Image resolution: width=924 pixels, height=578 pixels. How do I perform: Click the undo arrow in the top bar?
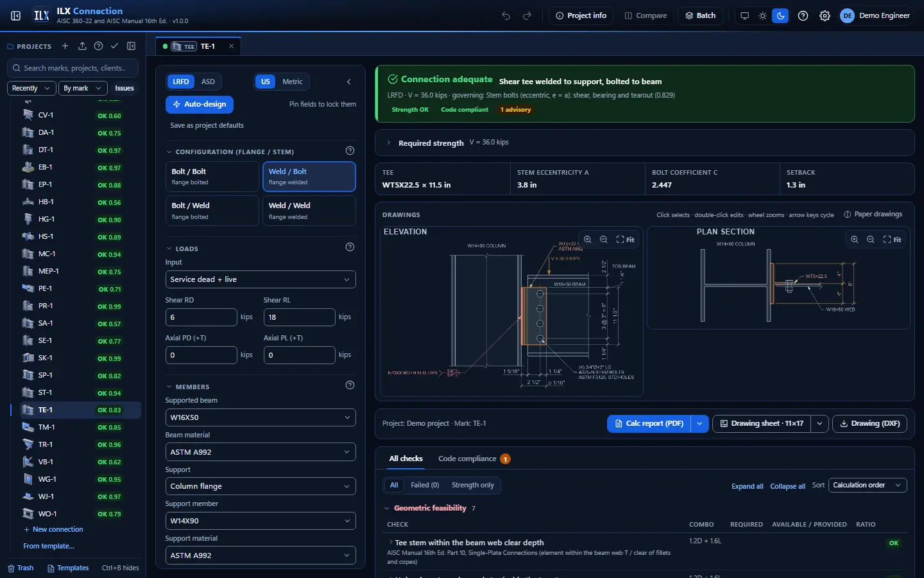point(506,15)
